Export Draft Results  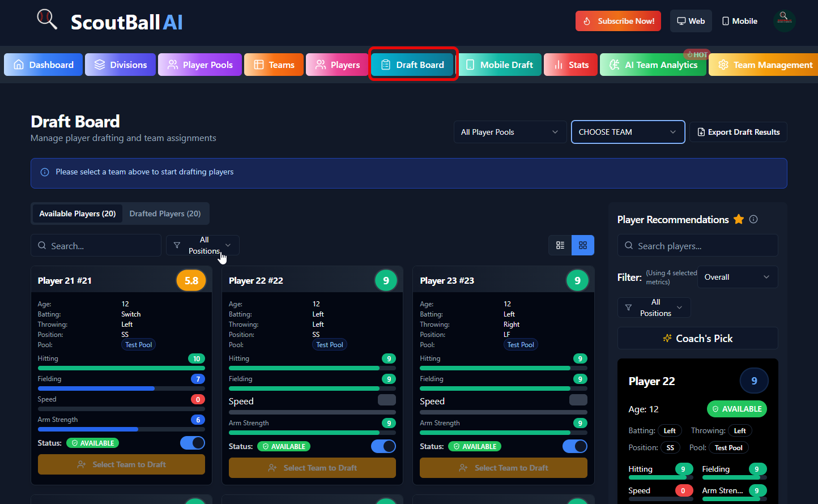click(738, 132)
